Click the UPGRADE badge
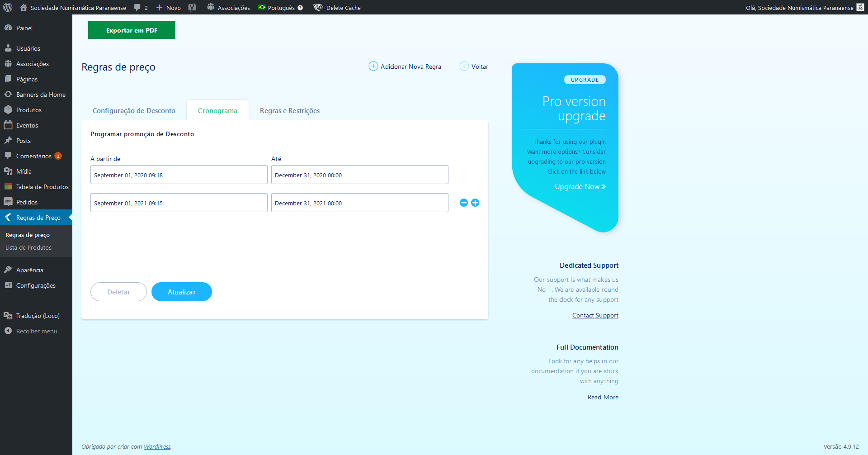868x455 pixels. 585,80
